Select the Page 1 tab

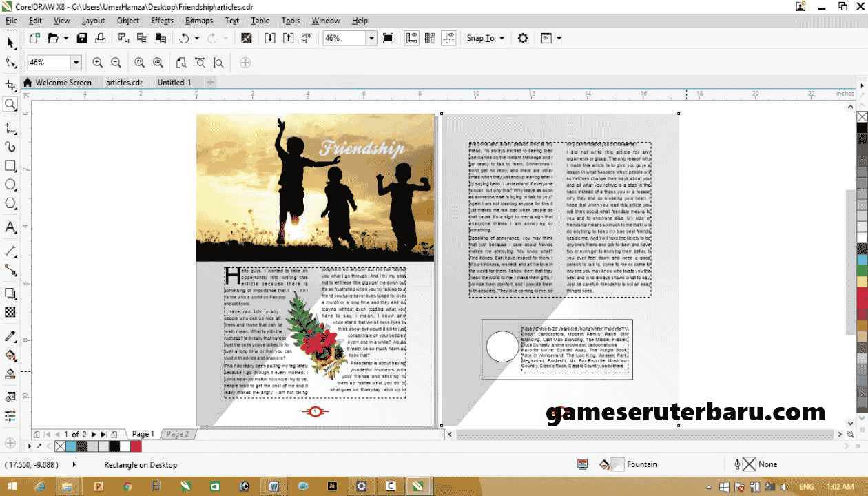click(x=143, y=434)
